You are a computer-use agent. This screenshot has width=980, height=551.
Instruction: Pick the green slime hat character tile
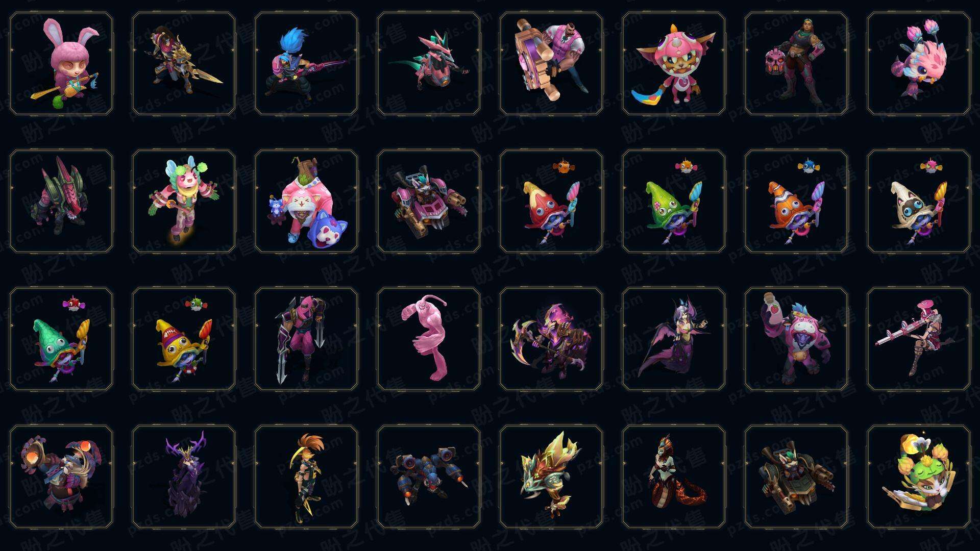(x=674, y=201)
